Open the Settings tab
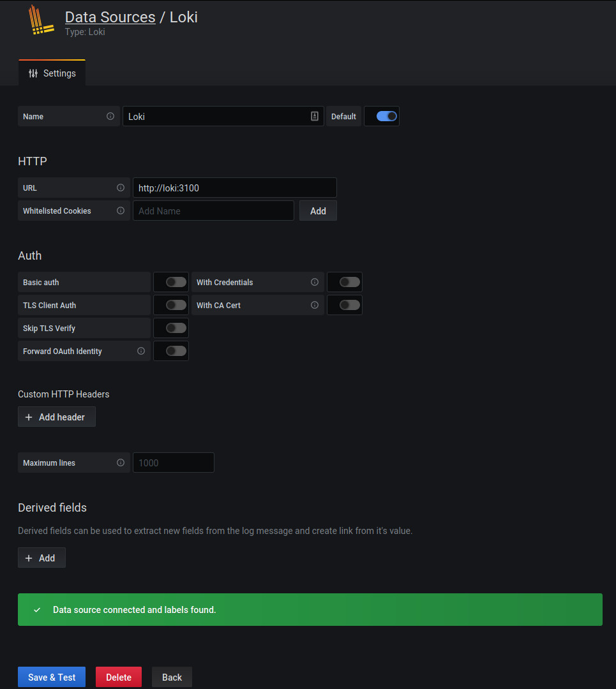This screenshot has width=616, height=689. (x=52, y=73)
